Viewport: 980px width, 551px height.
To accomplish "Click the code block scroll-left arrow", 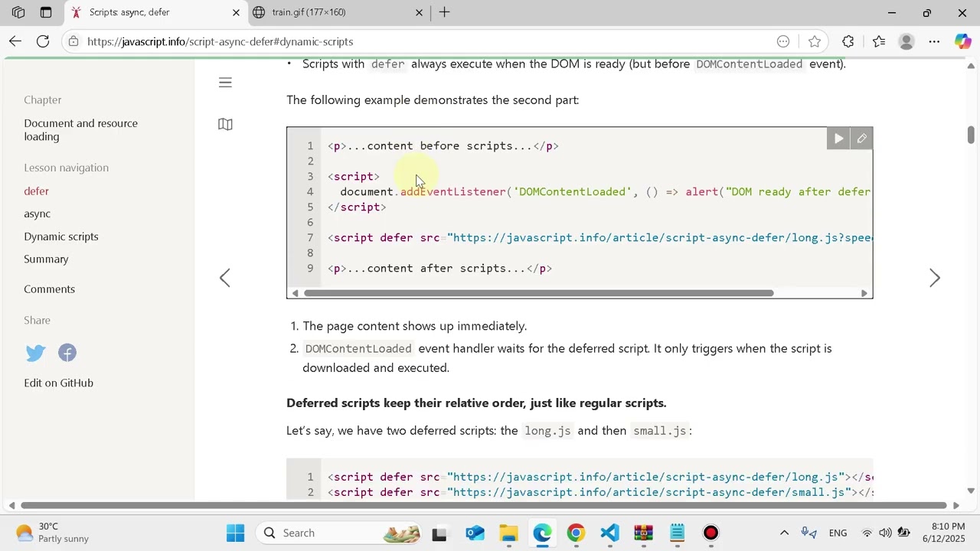I will [x=295, y=293].
